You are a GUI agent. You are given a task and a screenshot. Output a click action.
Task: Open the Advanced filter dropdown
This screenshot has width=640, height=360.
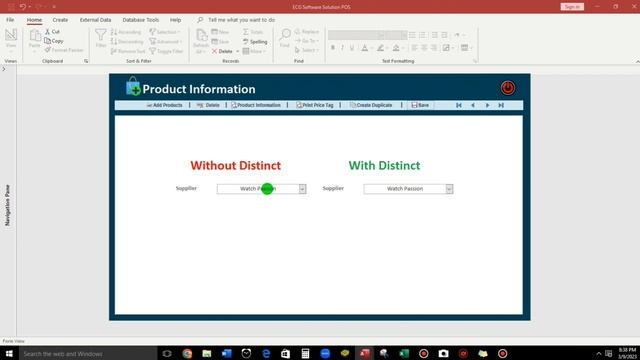point(165,41)
